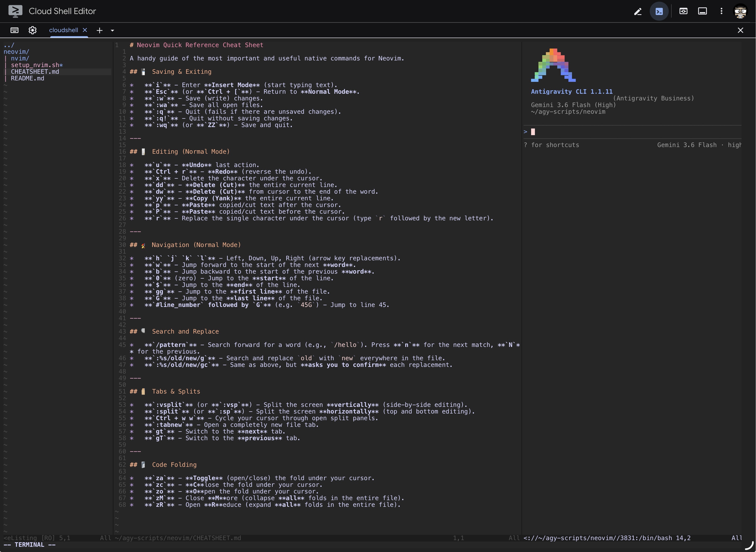Click the ':tabnew' open new file tab line
The width and height of the screenshot is (756, 552).
tap(224, 425)
